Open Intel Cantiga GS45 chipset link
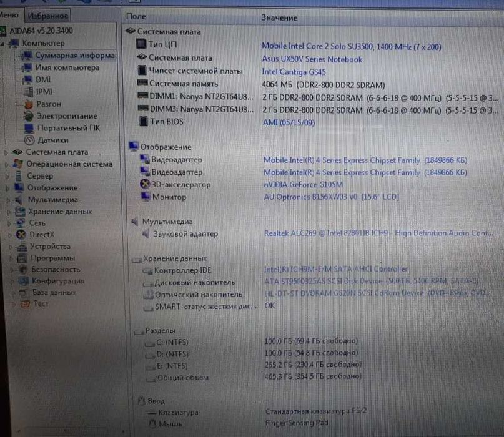Viewport: 504px width, 437px height. [x=294, y=72]
